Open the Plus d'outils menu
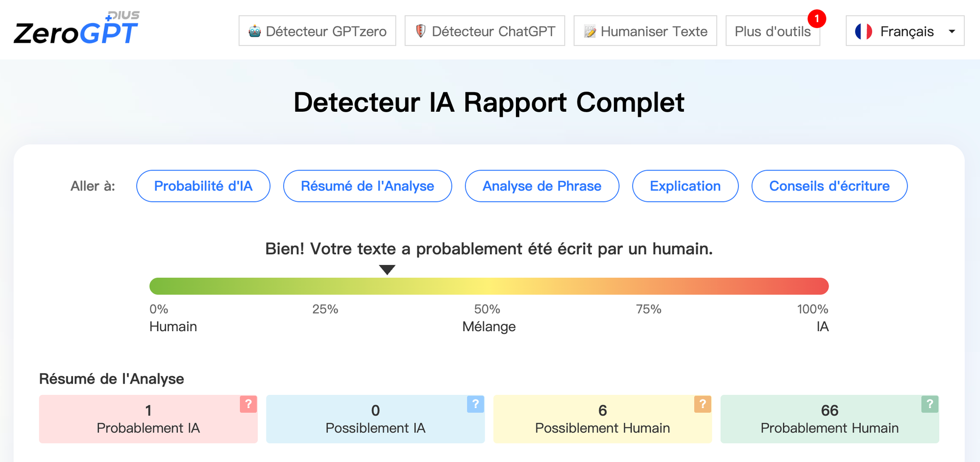The height and width of the screenshot is (462, 980). pyautogui.click(x=772, y=31)
